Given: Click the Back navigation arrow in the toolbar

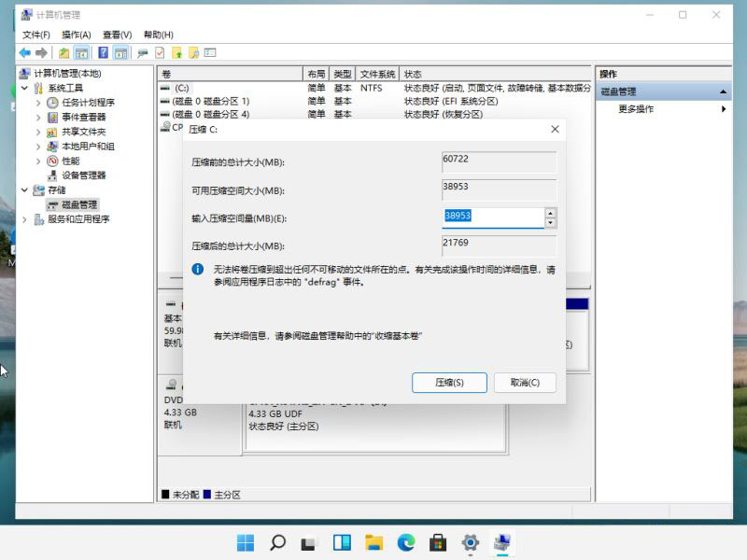Looking at the screenshot, I should [22, 52].
